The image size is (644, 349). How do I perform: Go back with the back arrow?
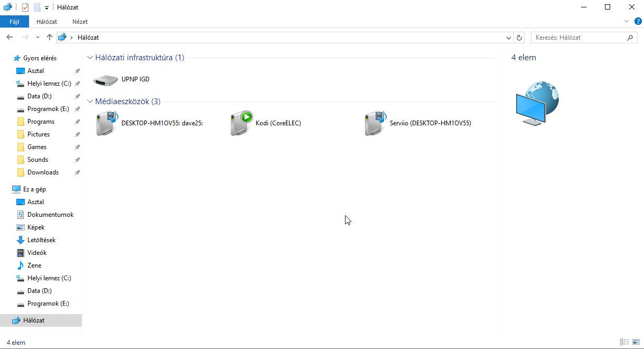[x=10, y=38]
